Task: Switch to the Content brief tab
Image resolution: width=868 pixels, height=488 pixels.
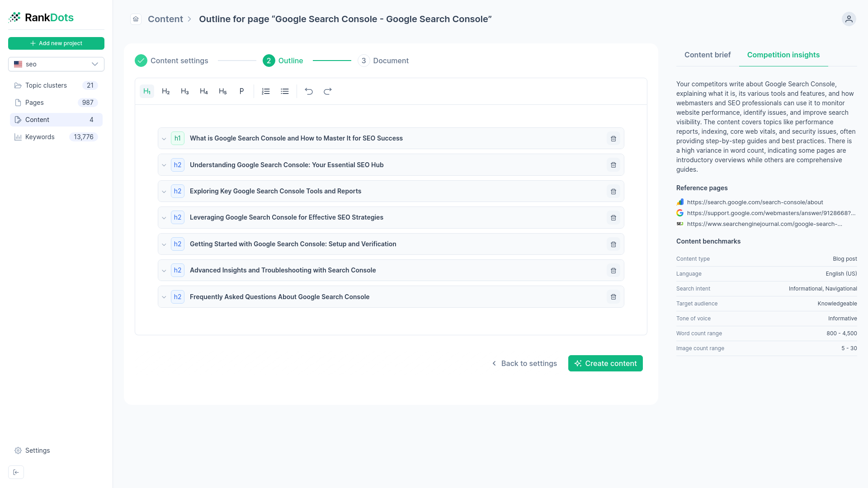Action: 707,55
